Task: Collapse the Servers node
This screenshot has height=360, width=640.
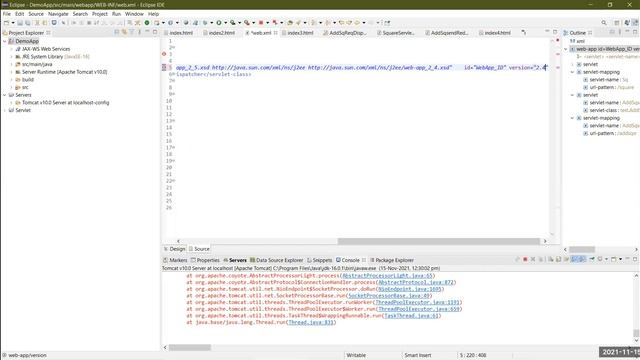Action: 4,95
